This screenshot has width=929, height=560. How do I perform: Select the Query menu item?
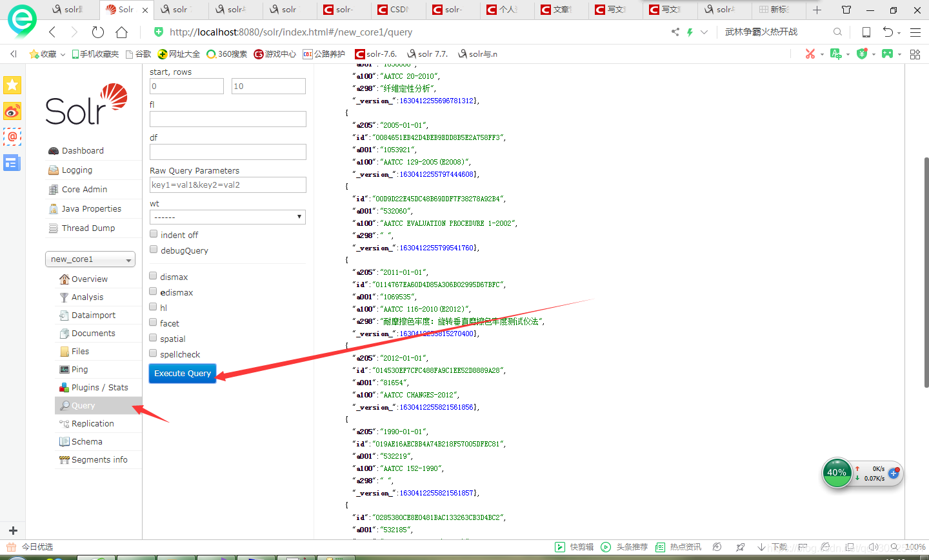pos(98,405)
